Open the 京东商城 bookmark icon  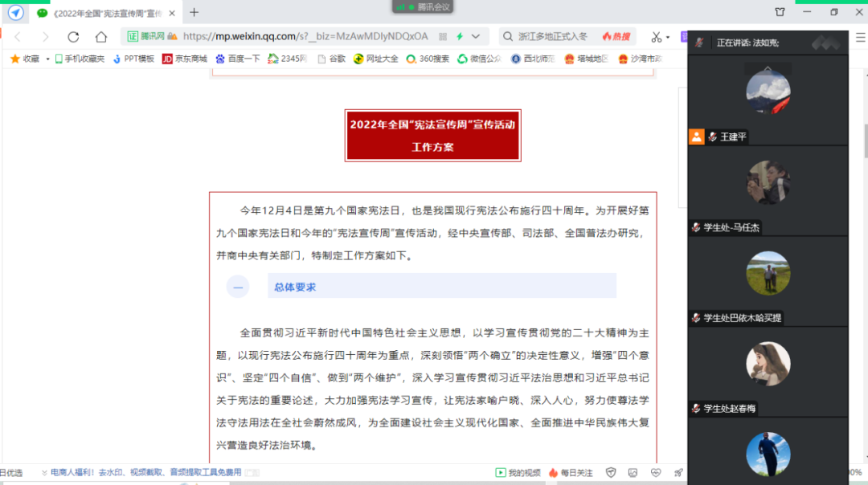tap(166, 59)
